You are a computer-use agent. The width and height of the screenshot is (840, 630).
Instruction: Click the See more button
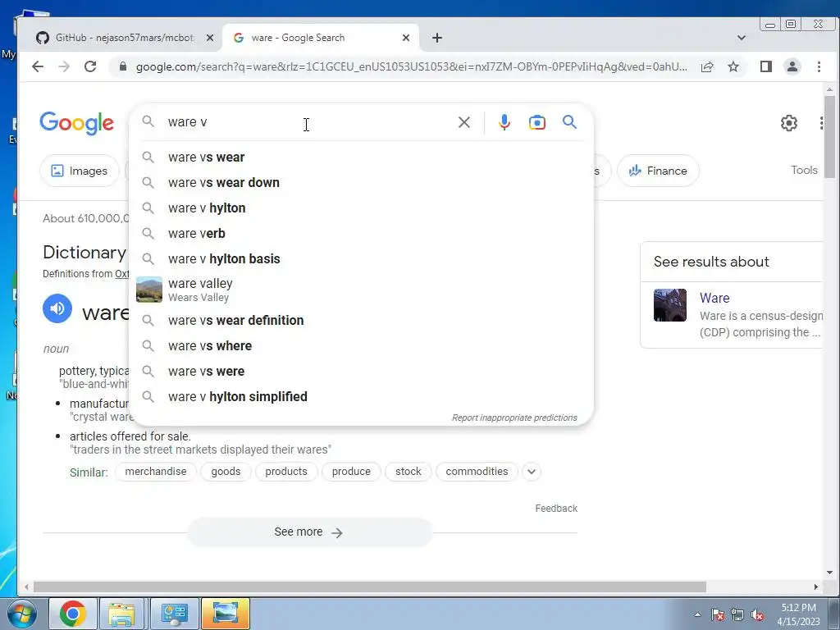click(309, 532)
